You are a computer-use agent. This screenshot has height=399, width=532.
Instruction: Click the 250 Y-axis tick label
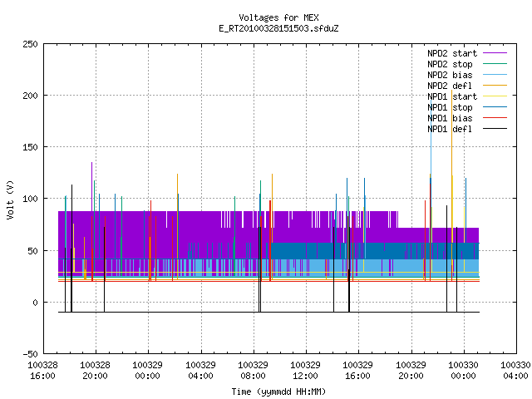(30, 44)
